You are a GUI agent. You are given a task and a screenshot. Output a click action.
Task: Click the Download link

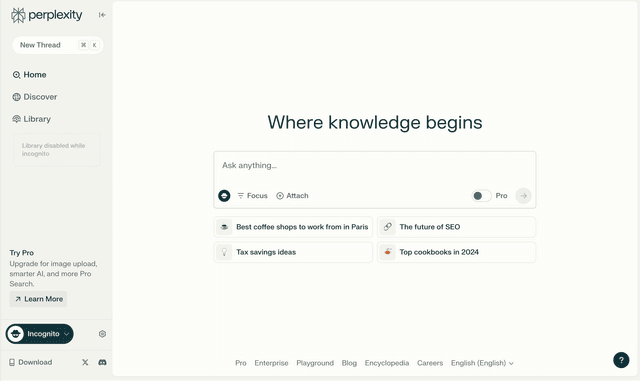[31, 362]
